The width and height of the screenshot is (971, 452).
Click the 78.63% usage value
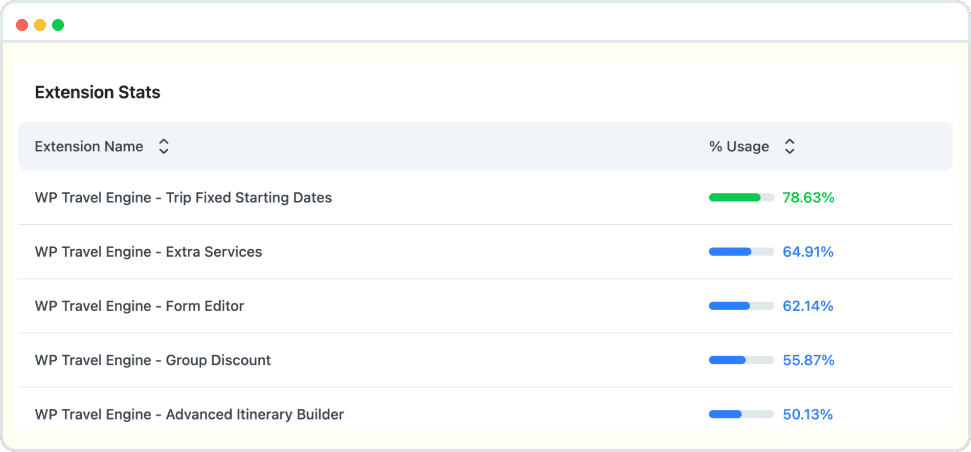point(808,198)
